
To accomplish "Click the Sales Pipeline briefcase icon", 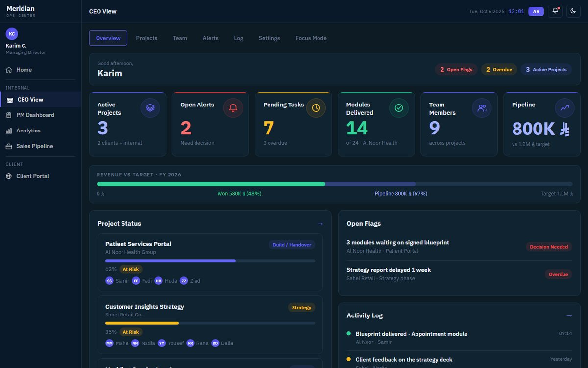I will 9,146.
